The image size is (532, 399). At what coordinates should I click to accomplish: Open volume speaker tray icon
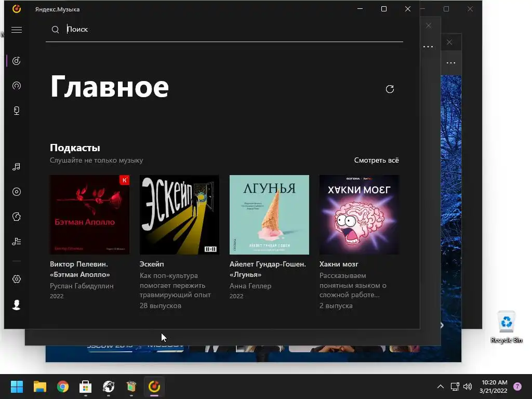468,387
